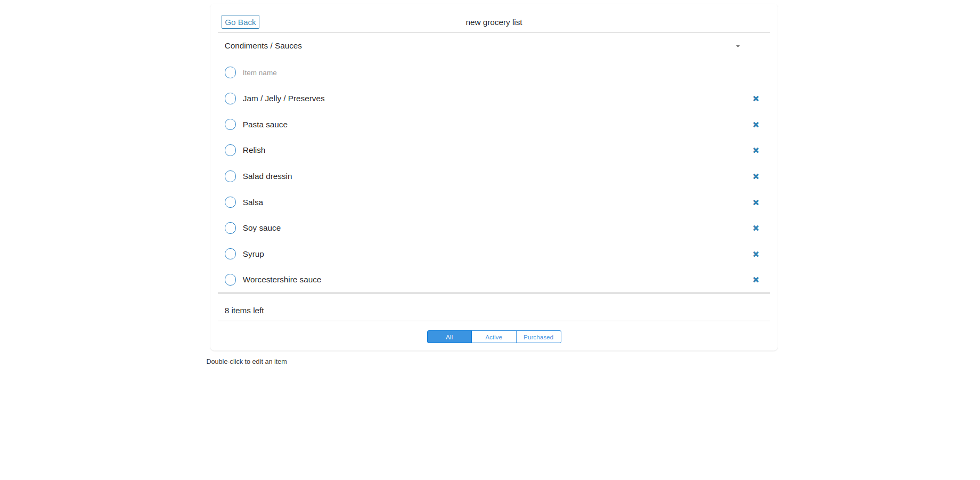Remove Worcestershire sauce from the list

point(756,280)
